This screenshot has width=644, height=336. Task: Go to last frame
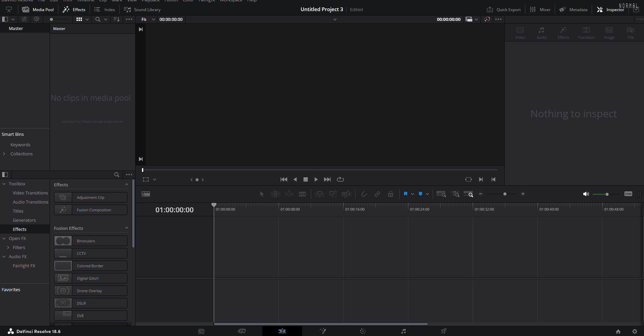[x=327, y=179]
